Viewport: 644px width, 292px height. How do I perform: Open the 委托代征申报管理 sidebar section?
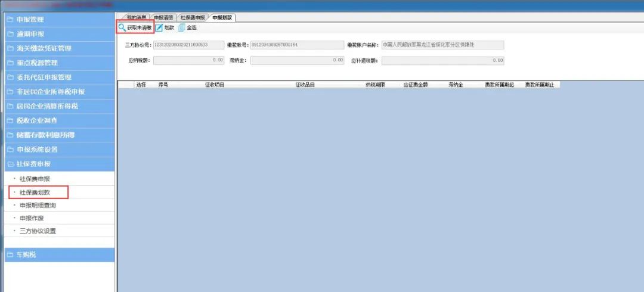tap(60, 77)
